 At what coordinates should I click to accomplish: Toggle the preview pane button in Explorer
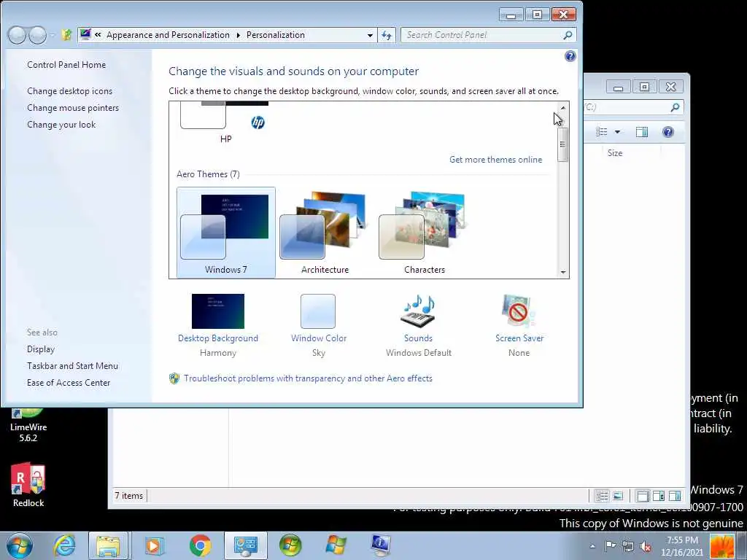click(x=642, y=132)
